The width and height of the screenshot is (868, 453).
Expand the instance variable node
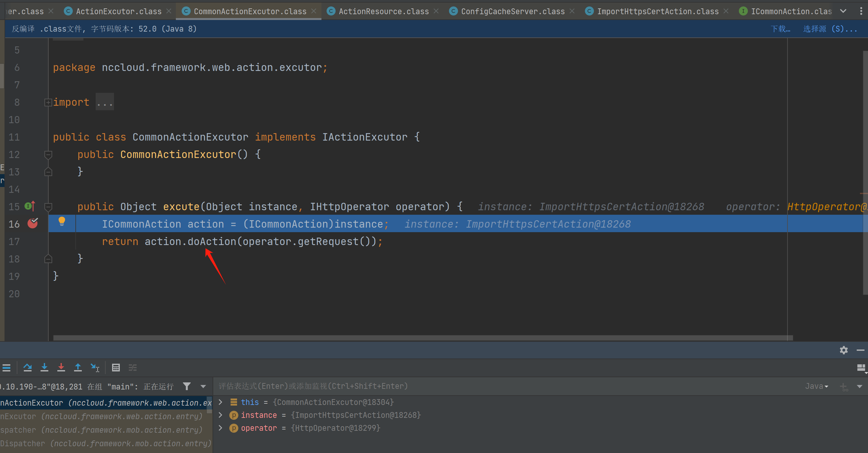[x=221, y=415]
